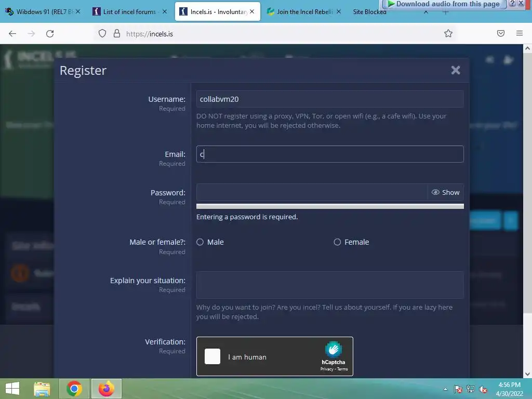Open Windows Start menu
532x399 pixels.
pos(12,389)
